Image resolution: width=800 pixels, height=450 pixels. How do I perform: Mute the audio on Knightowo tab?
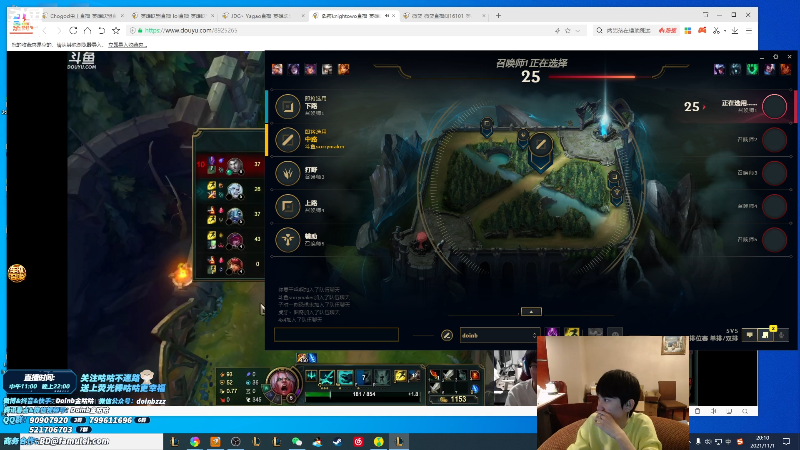(387, 16)
